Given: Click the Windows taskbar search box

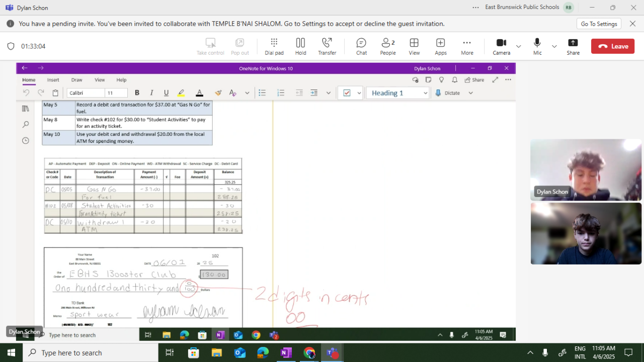Looking at the screenshot, I should click(x=91, y=353).
